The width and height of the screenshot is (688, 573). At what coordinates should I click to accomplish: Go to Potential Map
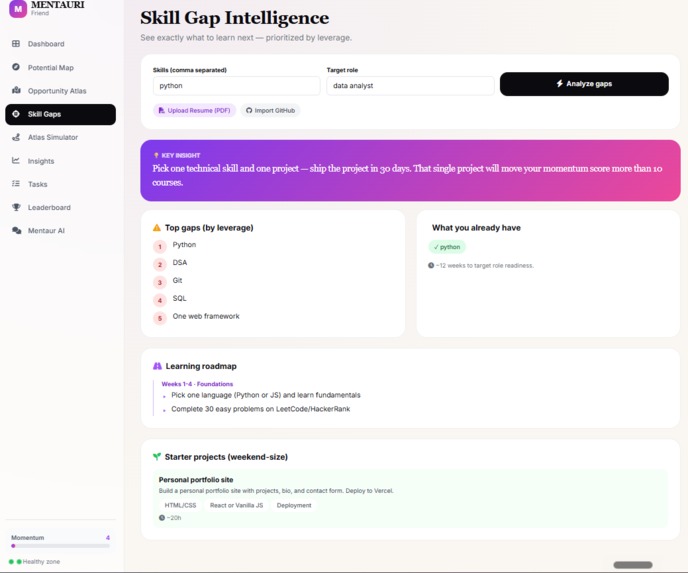(61, 67)
